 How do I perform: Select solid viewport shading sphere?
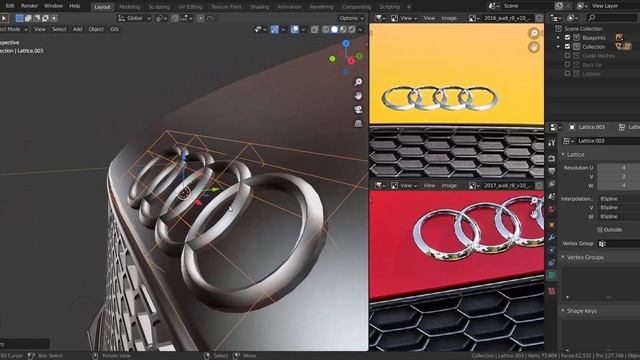click(x=334, y=29)
